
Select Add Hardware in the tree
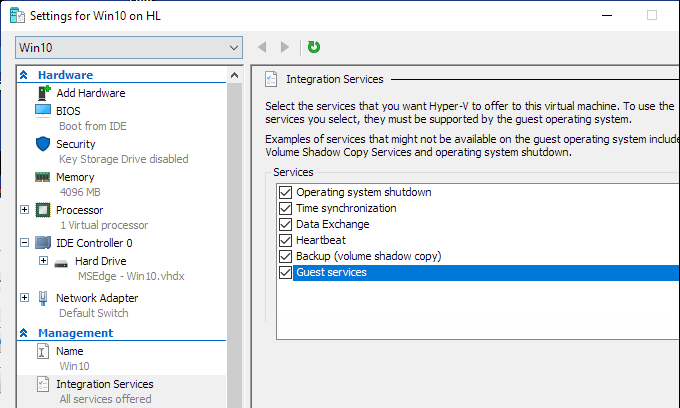click(91, 93)
